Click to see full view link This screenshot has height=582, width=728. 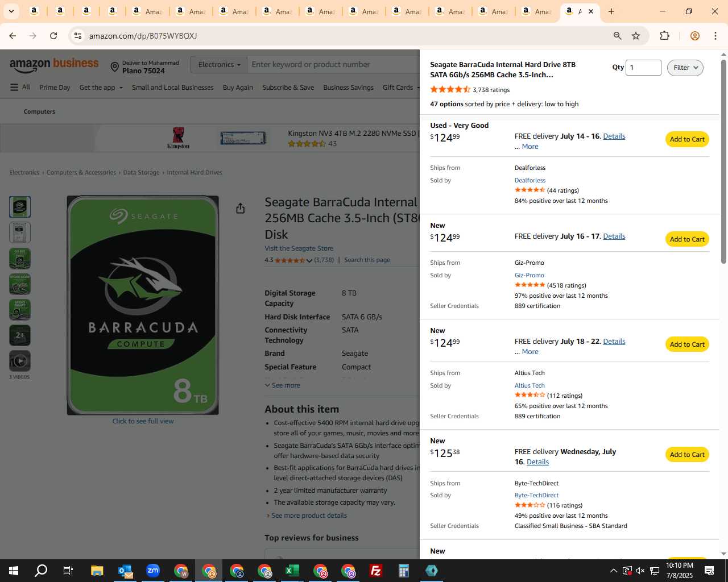coord(143,421)
